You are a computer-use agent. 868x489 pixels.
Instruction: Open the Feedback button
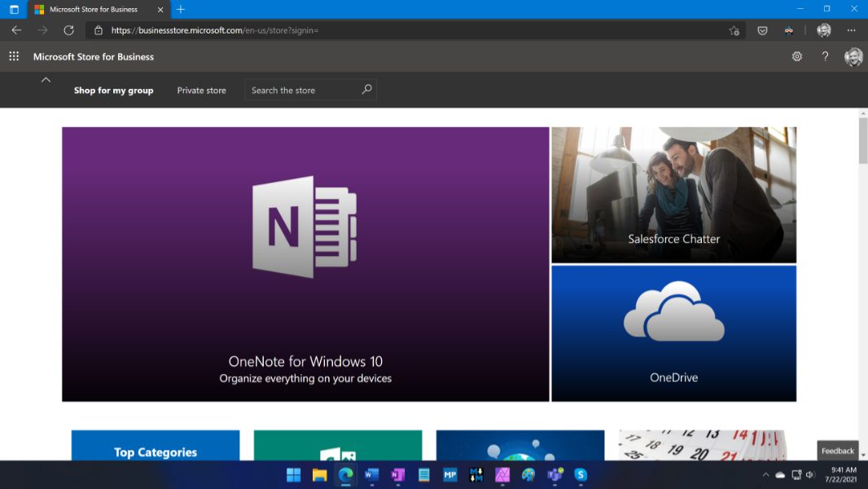click(x=837, y=451)
